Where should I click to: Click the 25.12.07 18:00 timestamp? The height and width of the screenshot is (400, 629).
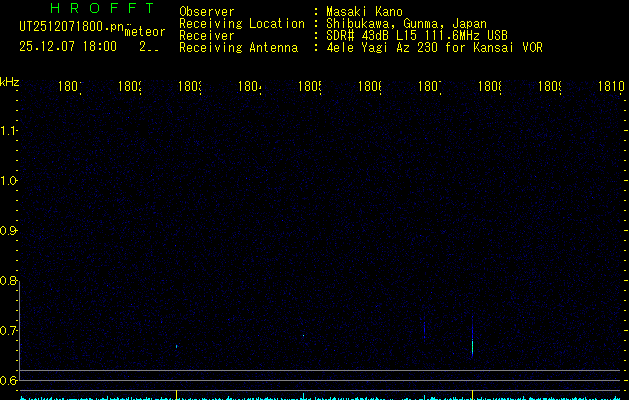67,46
